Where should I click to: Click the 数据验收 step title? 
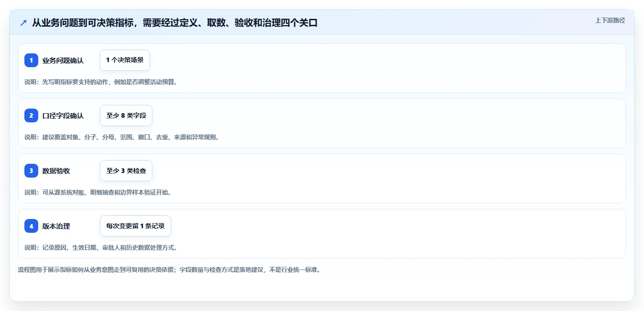pos(56,171)
